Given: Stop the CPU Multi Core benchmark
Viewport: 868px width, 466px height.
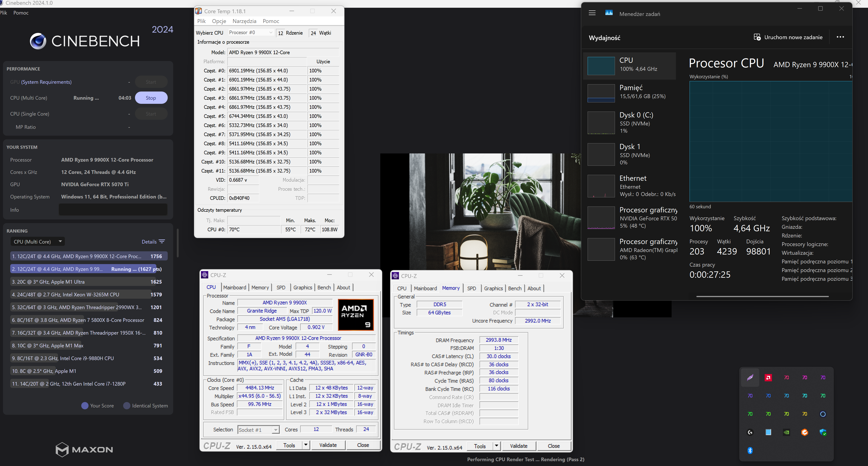Looking at the screenshot, I should click(x=151, y=98).
